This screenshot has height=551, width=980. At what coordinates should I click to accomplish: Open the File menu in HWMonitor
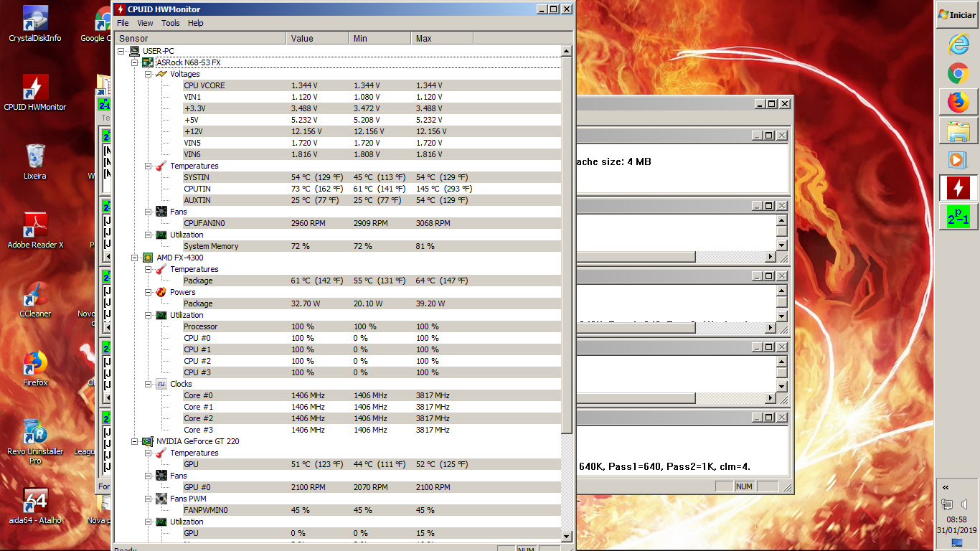tap(123, 23)
